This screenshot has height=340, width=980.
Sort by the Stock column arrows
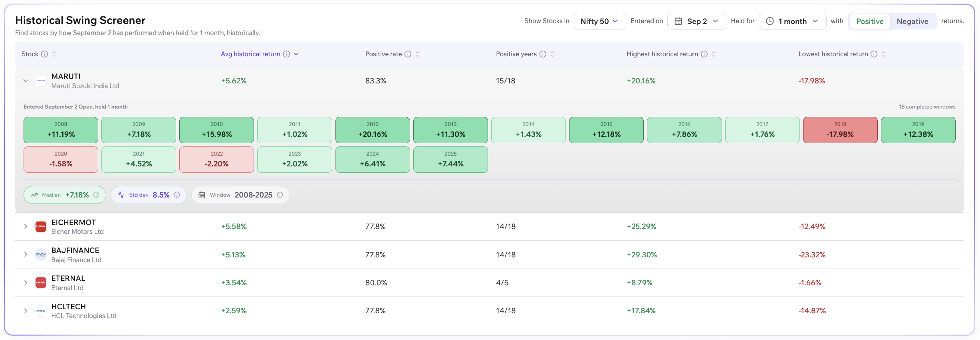(x=54, y=54)
